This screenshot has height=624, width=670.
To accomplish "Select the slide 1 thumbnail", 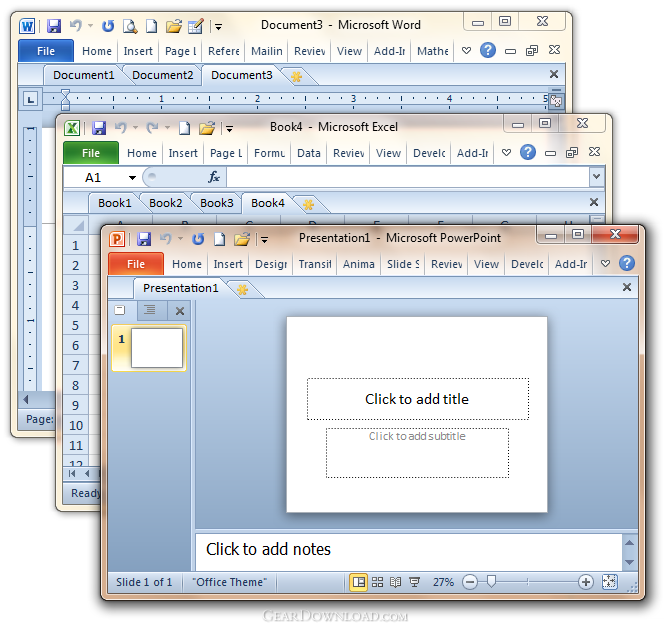I will click(157, 348).
